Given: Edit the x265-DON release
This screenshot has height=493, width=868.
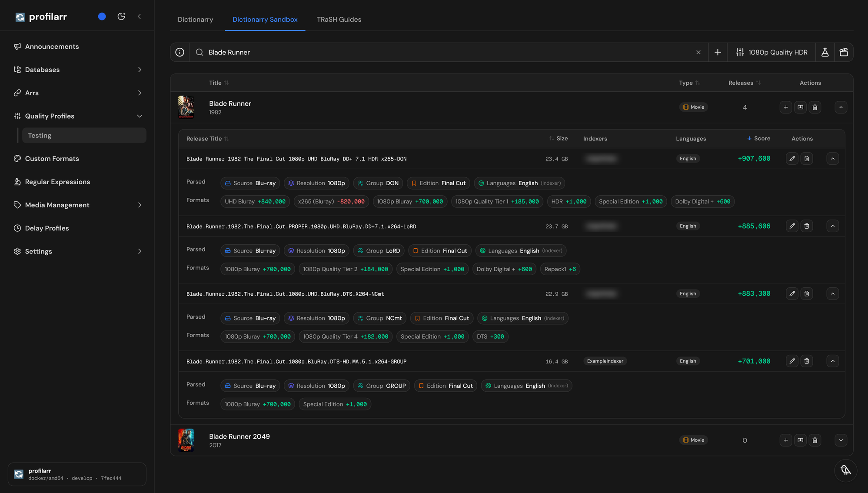Looking at the screenshot, I should point(792,159).
